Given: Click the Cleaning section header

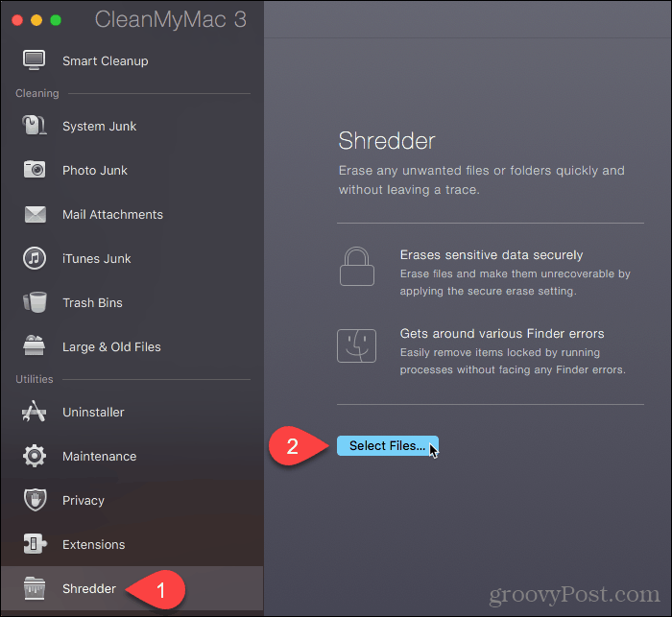Looking at the screenshot, I should tap(37, 93).
